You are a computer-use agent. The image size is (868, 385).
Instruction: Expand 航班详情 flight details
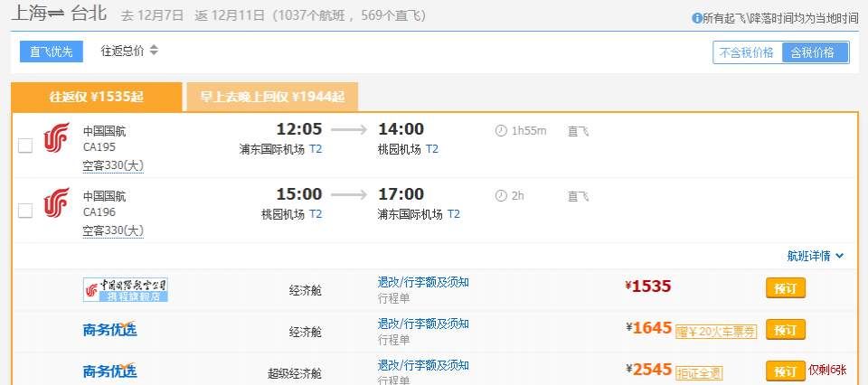tap(816, 256)
